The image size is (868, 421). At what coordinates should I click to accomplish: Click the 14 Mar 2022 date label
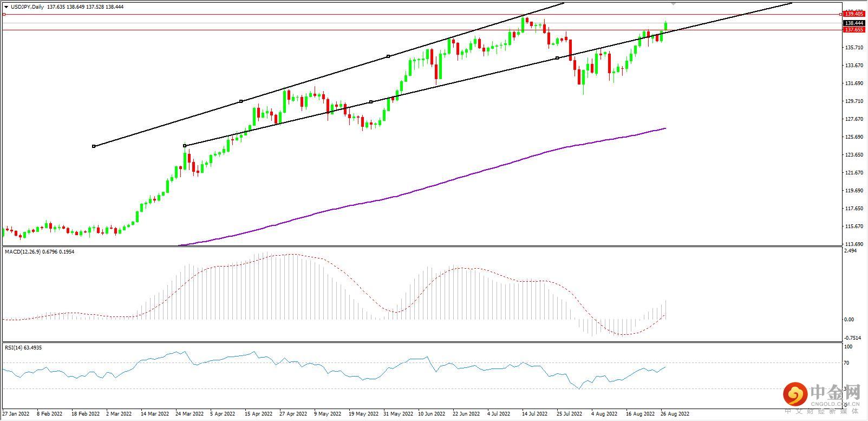[x=154, y=413]
